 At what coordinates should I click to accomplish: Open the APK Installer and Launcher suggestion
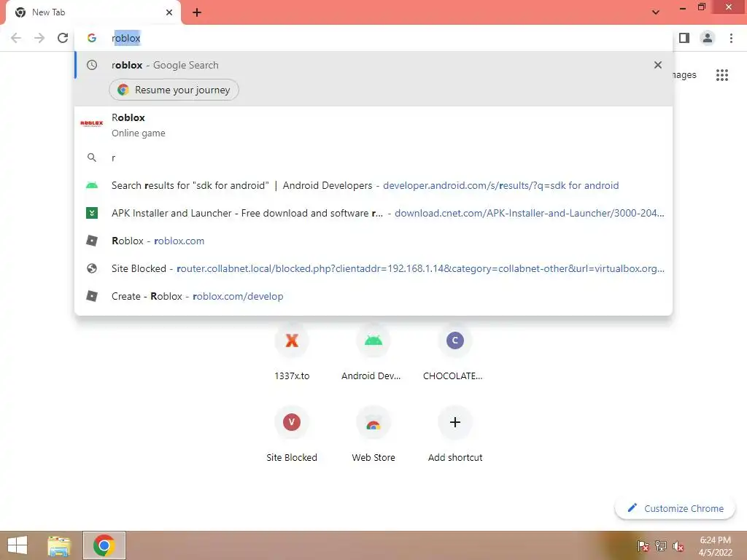click(373, 213)
